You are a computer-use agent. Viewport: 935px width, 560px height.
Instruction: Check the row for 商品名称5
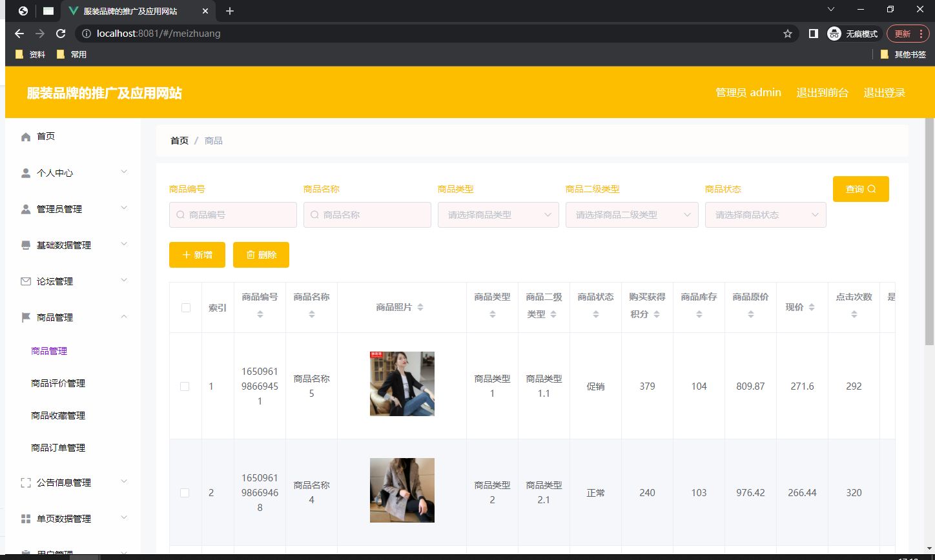pyautogui.click(x=185, y=386)
